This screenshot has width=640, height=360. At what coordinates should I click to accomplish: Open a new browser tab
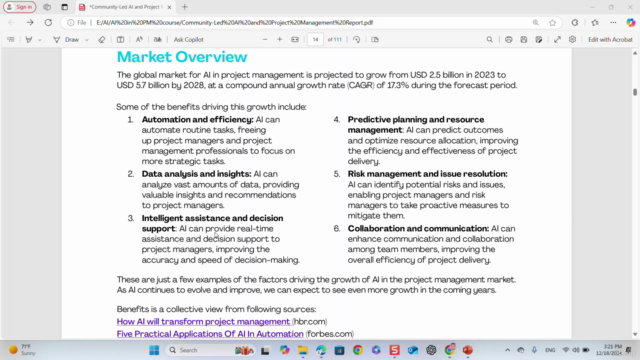[x=184, y=7]
